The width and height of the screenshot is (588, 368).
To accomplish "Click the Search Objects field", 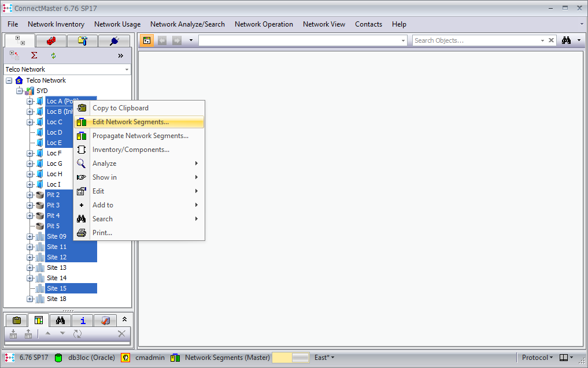I will pos(476,40).
